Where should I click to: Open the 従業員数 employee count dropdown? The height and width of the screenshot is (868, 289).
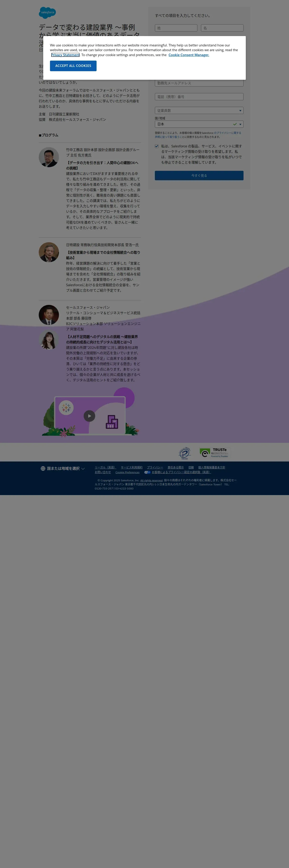point(199,110)
